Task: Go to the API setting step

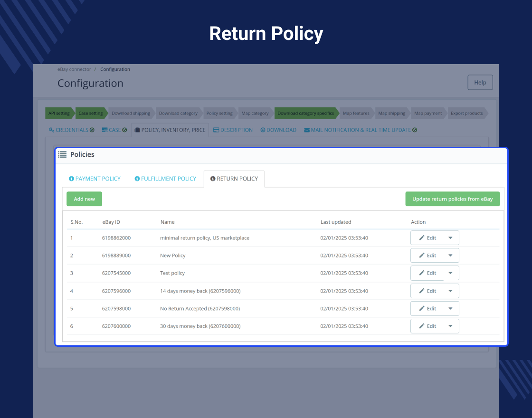Action: (59, 114)
